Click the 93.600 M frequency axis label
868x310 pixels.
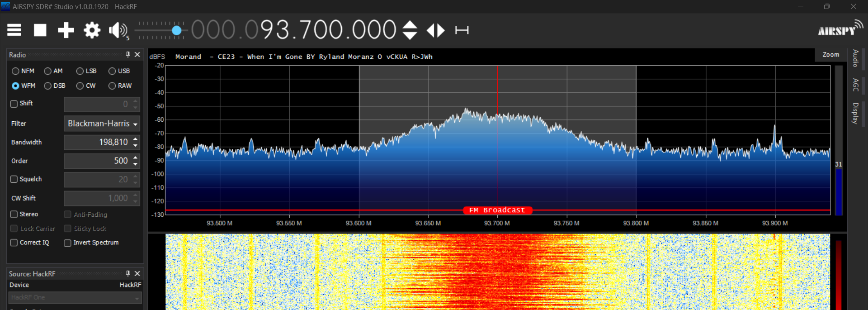click(359, 223)
